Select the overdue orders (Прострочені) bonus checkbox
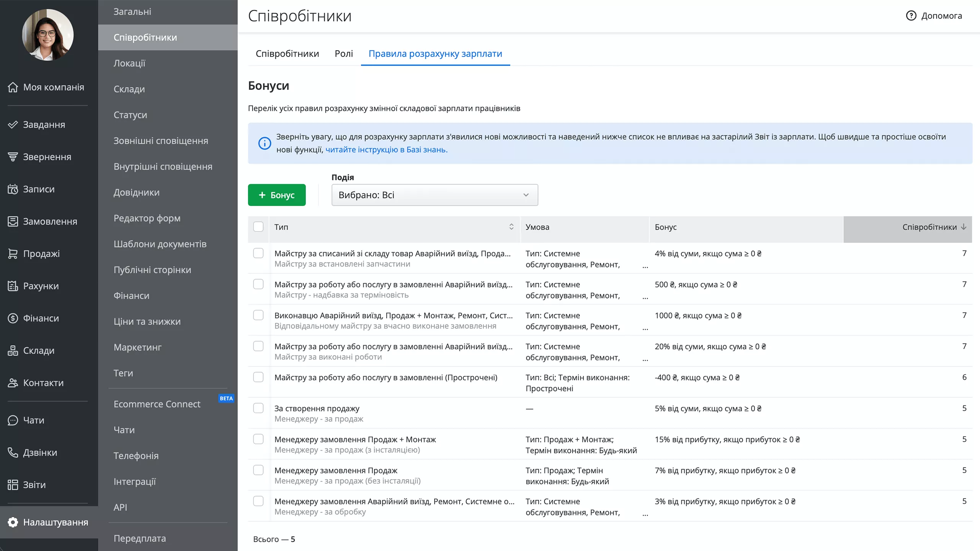 (258, 377)
